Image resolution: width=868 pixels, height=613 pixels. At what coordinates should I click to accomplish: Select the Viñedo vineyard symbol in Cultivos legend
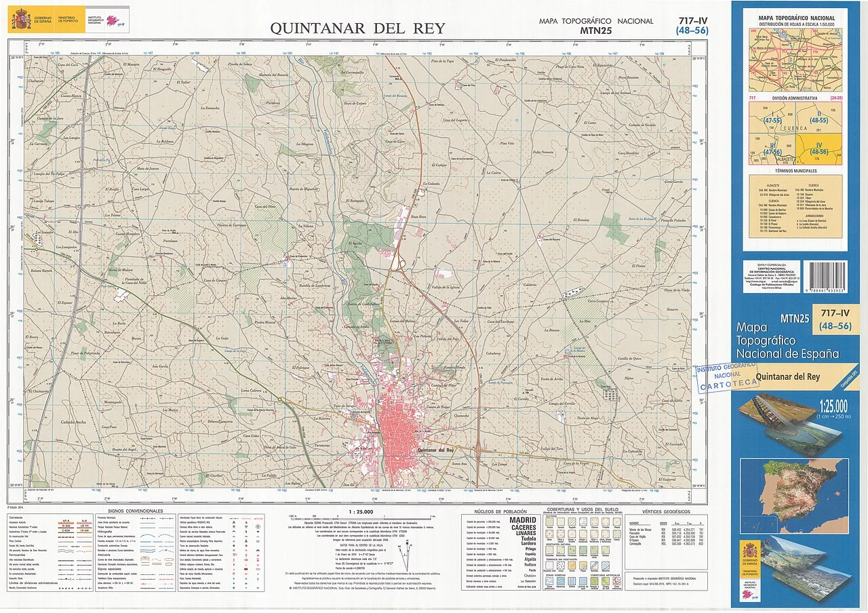(617, 521)
